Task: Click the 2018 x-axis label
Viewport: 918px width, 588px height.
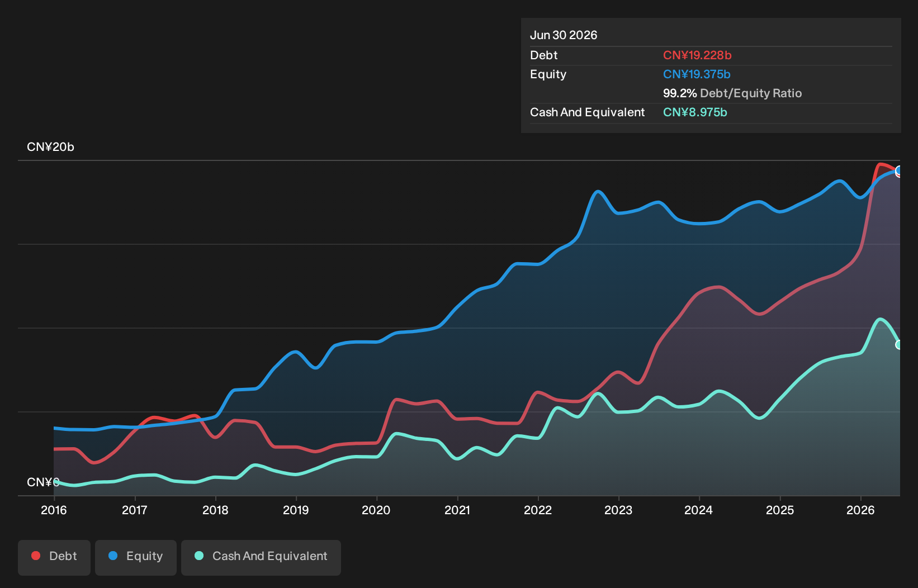Action: coord(215,510)
